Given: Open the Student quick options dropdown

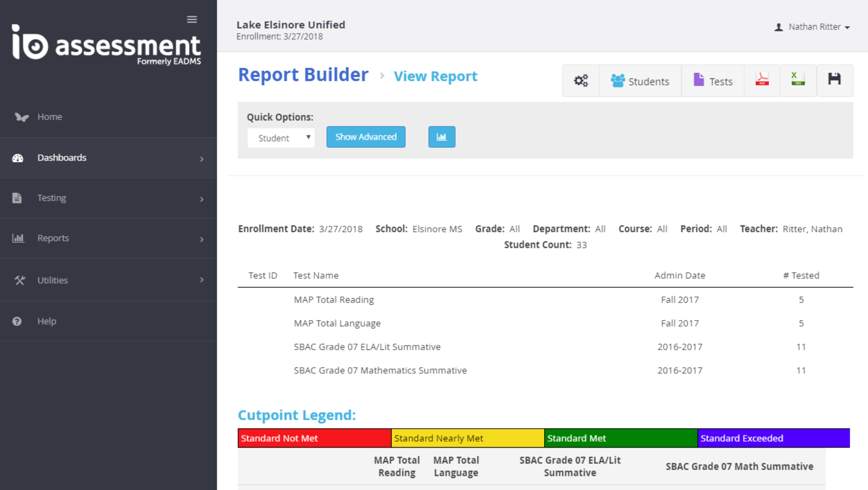Looking at the screenshot, I should pyautogui.click(x=281, y=138).
